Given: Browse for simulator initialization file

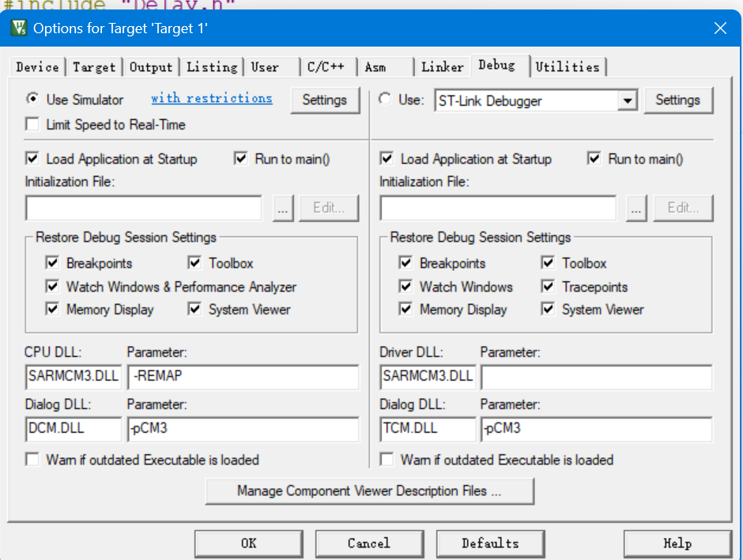Looking at the screenshot, I should pyautogui.click(x=283, y=209).
